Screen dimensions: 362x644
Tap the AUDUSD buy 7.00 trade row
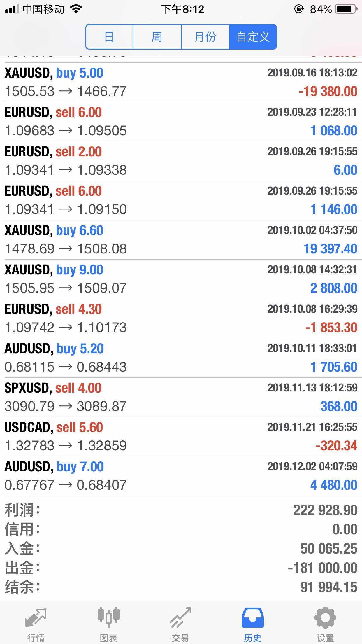tap(181, 476)
